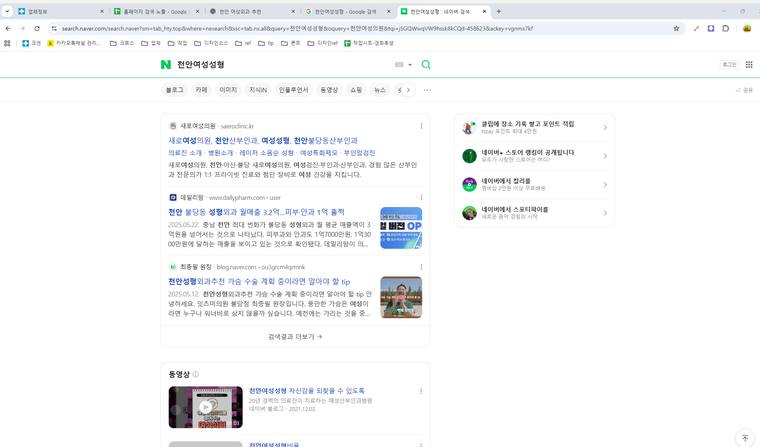Open the 크로스 bookmarks folder
Image resolution: width=760 pixels, height=447 pixels.
click(122, 43)
